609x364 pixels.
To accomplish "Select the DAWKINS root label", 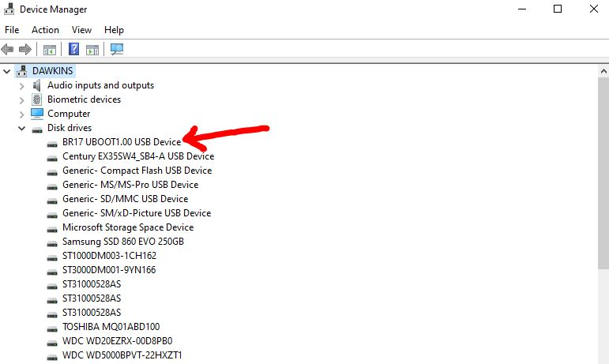I will 52,71.
